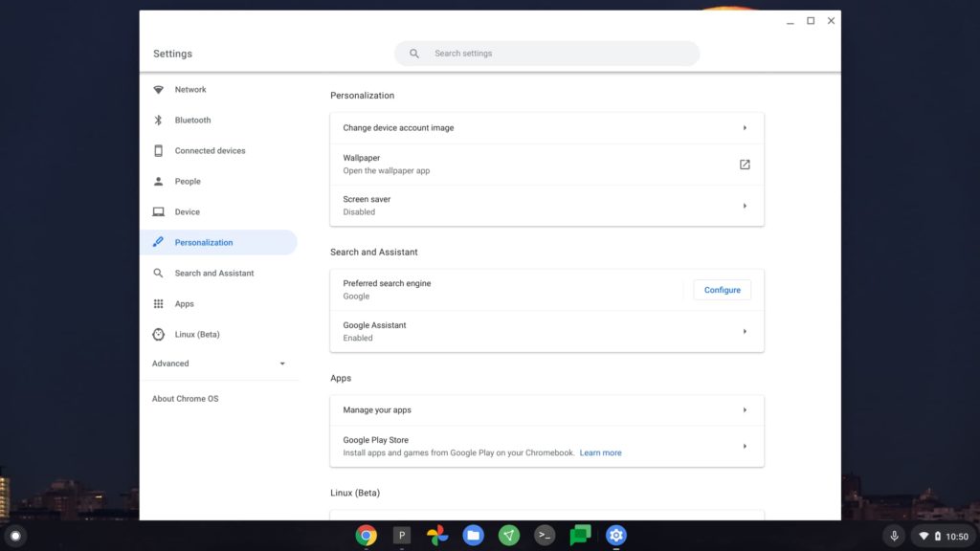Click 'Google Play Store' title
Image resolution: width=980 pixels, height=551 pixels.
[x=375, y=440]
